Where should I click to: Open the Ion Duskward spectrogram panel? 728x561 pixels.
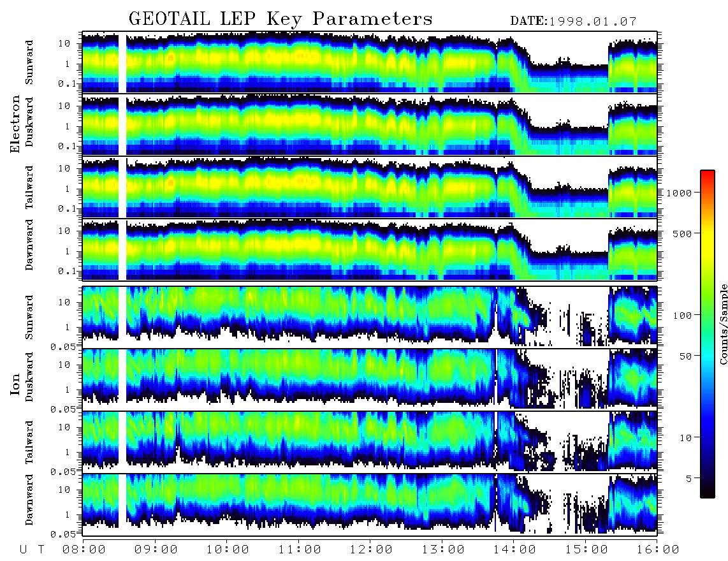[370, 379]
